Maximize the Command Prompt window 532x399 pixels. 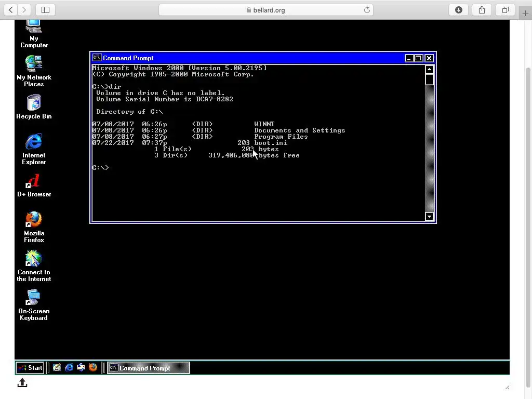point(418,58)
